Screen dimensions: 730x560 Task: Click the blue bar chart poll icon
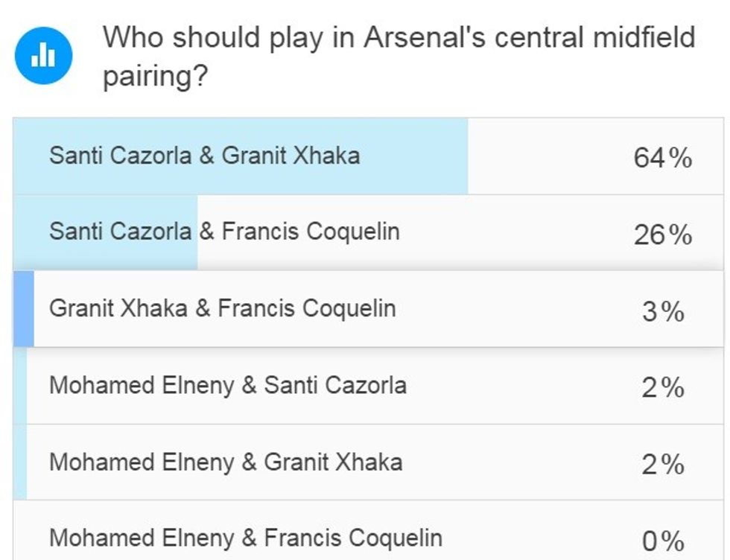point(44,54)
